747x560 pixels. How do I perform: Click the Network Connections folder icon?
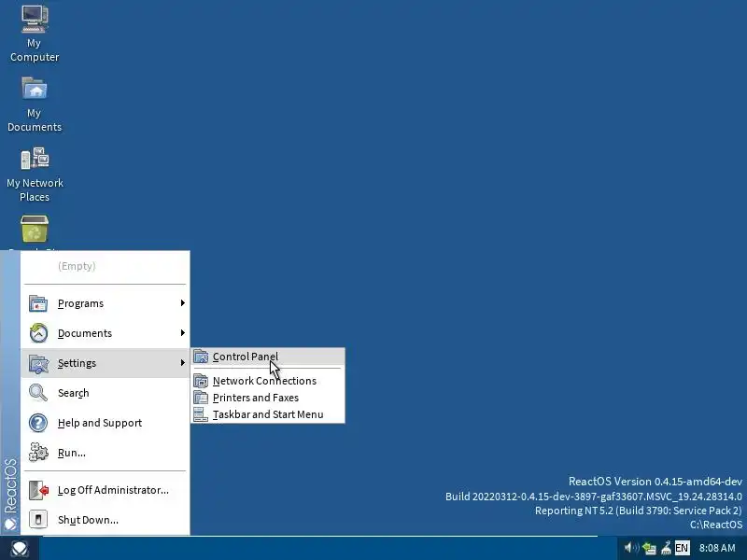tap(201, 381)
